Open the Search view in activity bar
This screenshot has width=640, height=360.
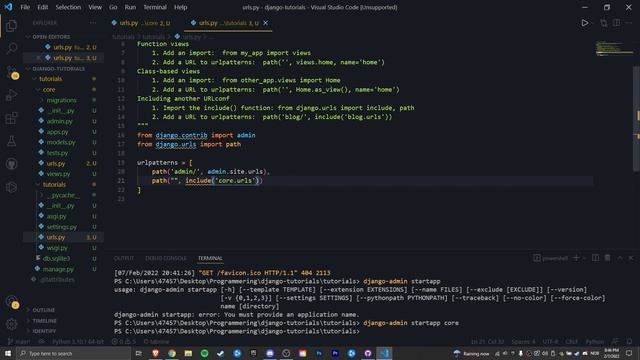pyautogui.click(x=11, y=48)
